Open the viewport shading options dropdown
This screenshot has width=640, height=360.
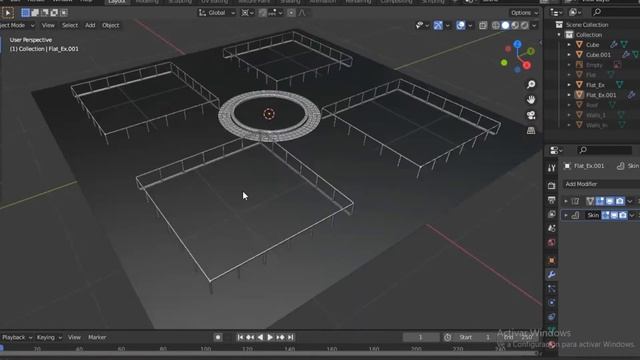coord(534,25)
